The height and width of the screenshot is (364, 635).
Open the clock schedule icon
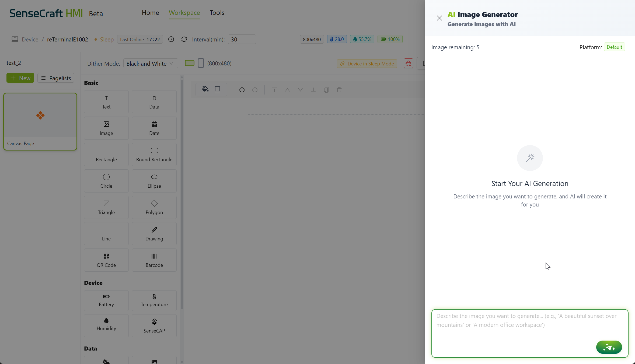click(171, 39)
